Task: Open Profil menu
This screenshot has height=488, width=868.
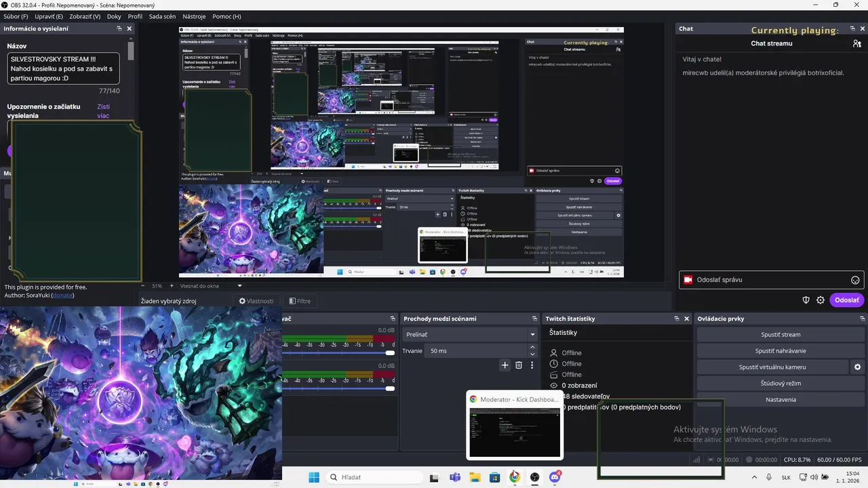Action: pos(135,16)
